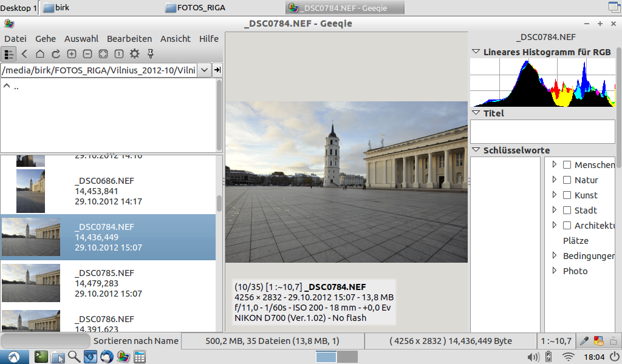Click the 1:~10,7 zoom status button
The height and width of the screenshot is (364, 622).
pyautogui.click(x=556, y=341)
